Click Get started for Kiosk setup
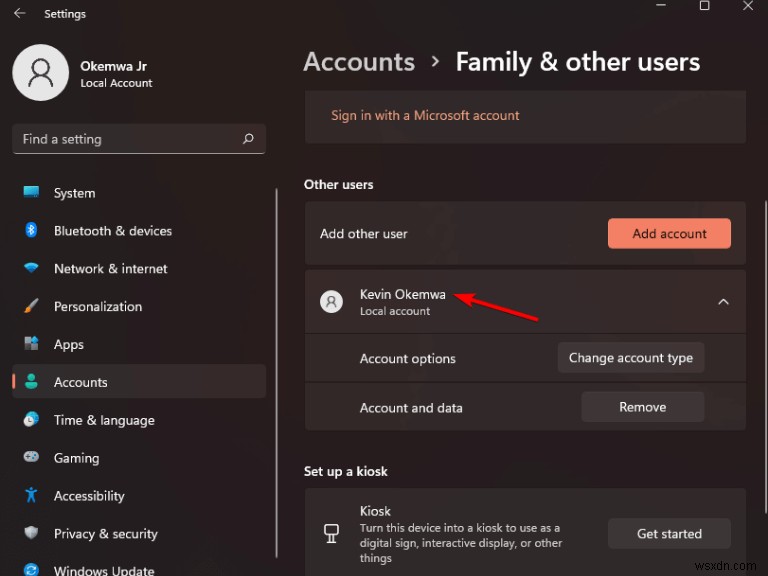 coord(669,534)
